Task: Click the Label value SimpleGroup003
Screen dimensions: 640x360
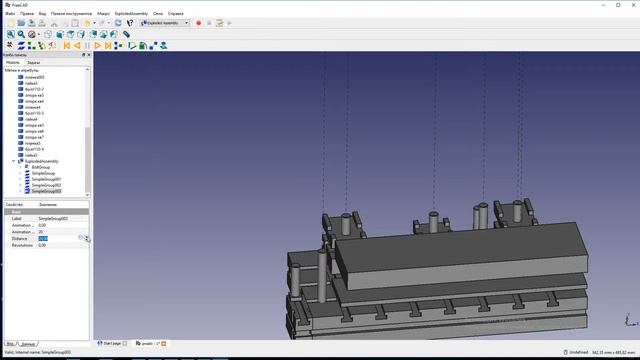Action: [63, 219]
